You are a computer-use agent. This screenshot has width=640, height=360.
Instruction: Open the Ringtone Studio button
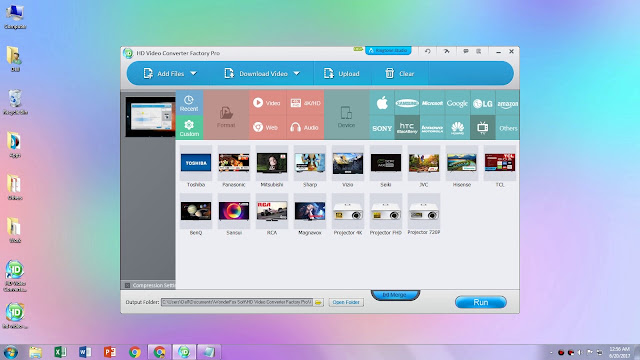[x=388, y=51]
